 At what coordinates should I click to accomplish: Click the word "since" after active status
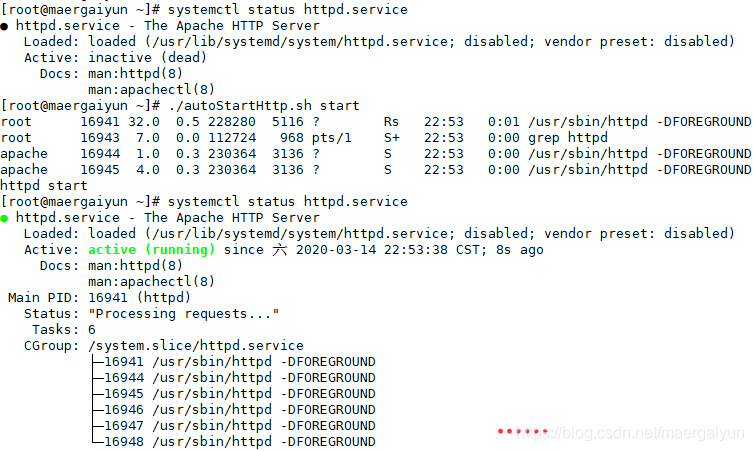243,250
